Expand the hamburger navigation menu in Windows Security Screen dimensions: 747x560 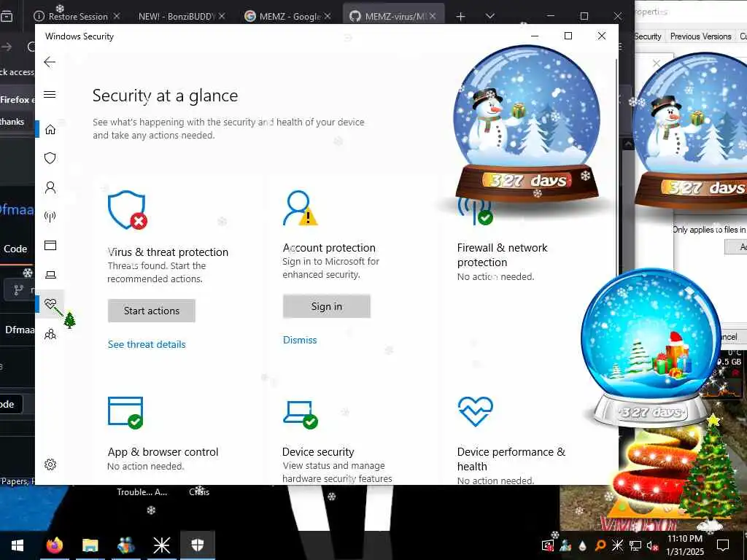coord(50,94)
